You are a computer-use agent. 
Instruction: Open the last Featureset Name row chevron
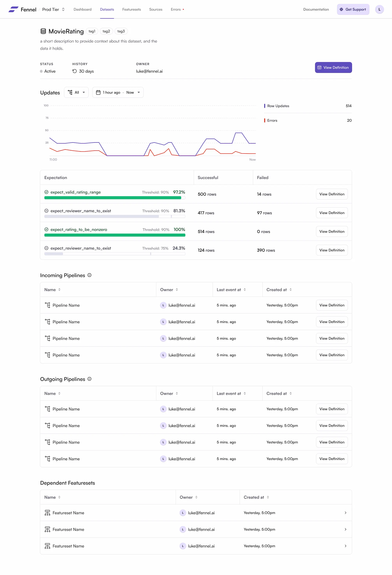pyautogui.click(x=345, y=546)
